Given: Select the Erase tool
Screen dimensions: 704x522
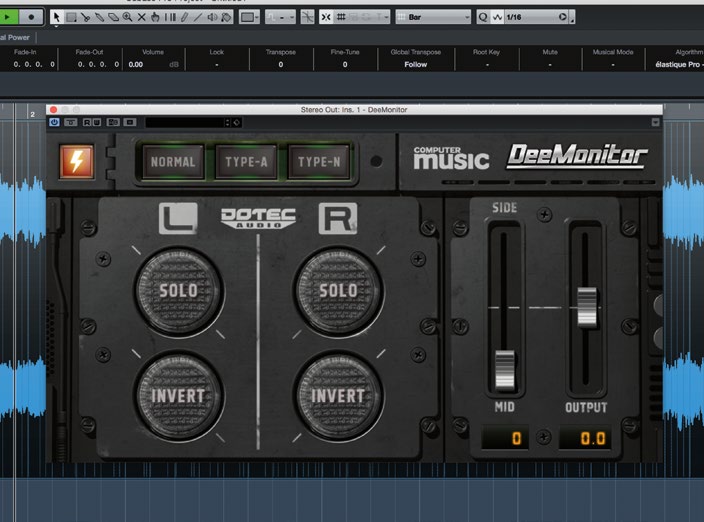Looking at the screenshot, I should [114, 17].
